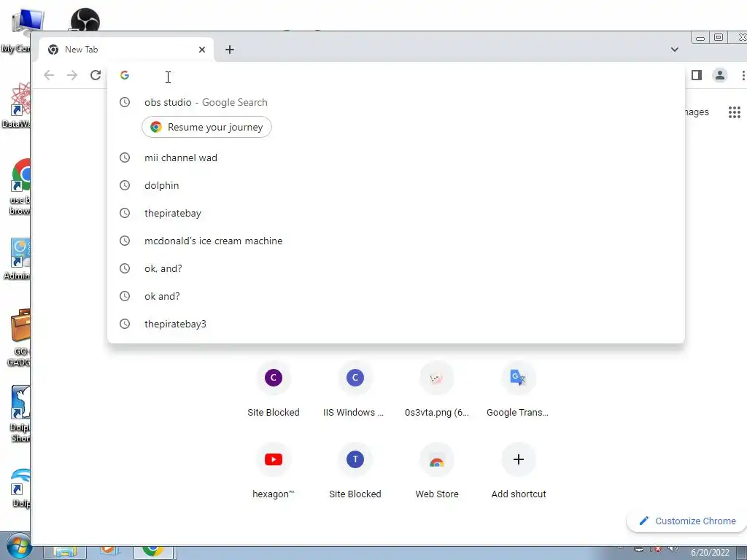Choose the 'mii channel wad' suggestion
Viewport: 747px width, 560px height.
coord(396,157)
